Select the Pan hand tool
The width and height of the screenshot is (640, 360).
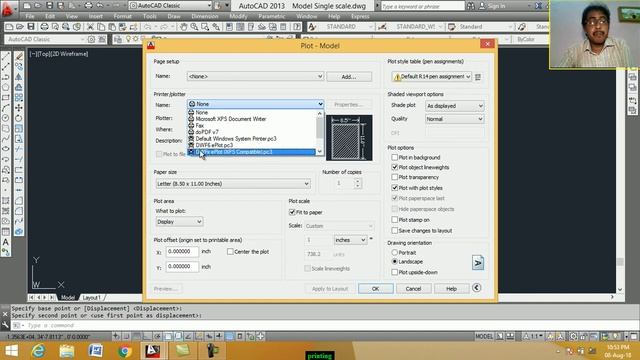click(x=184, y=27)
